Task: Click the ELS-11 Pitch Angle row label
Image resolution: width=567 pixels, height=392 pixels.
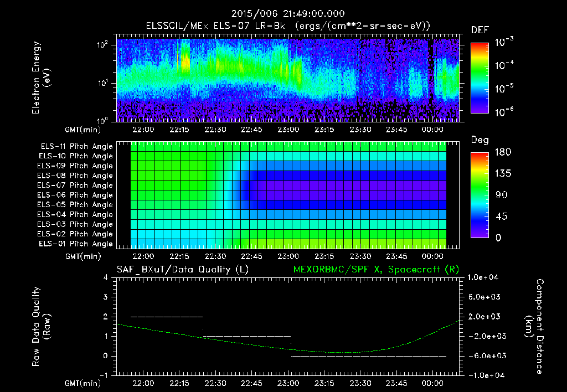Action: pyautogui.click(x=76, y=147)
